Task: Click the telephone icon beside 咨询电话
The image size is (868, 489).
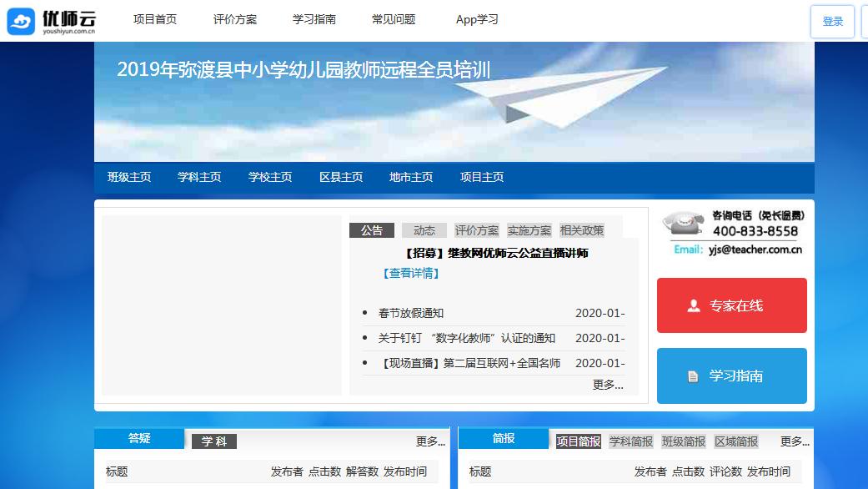Action: click(683, 224)
